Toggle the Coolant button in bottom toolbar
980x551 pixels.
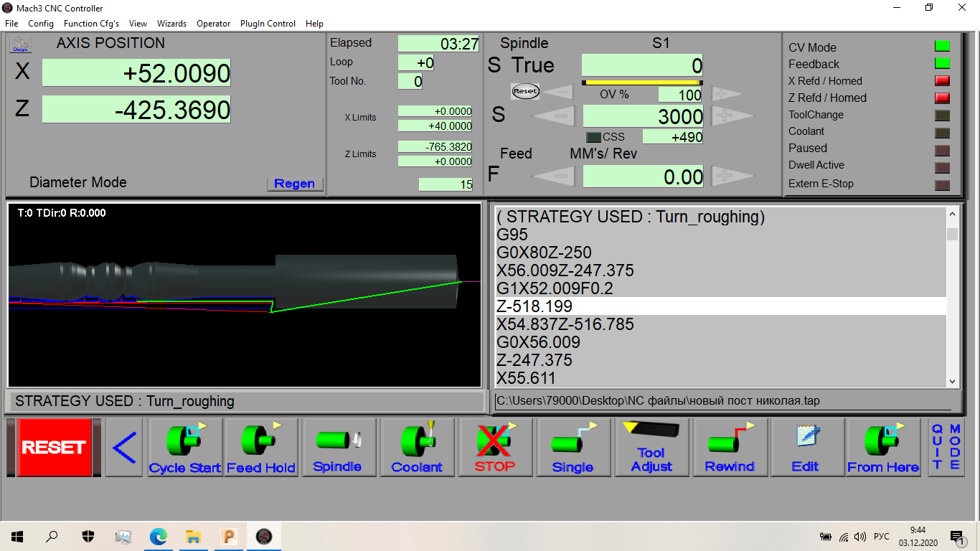417,448
